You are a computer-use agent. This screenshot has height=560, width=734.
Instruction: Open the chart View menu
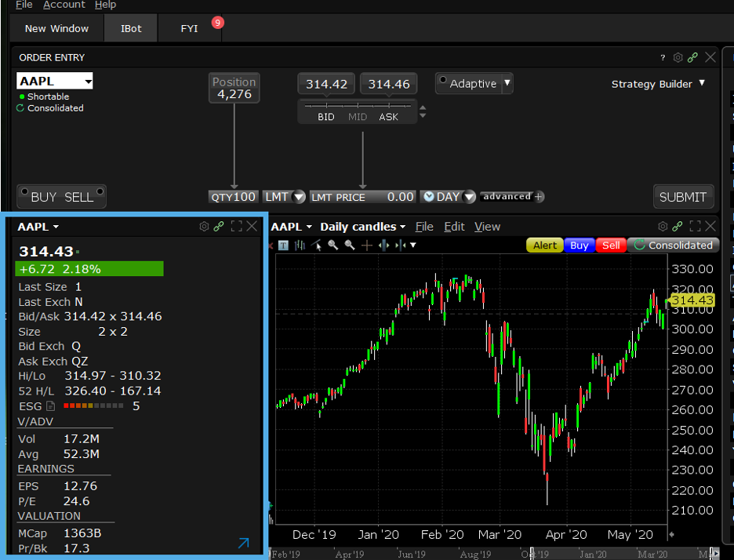coord(487,227)
